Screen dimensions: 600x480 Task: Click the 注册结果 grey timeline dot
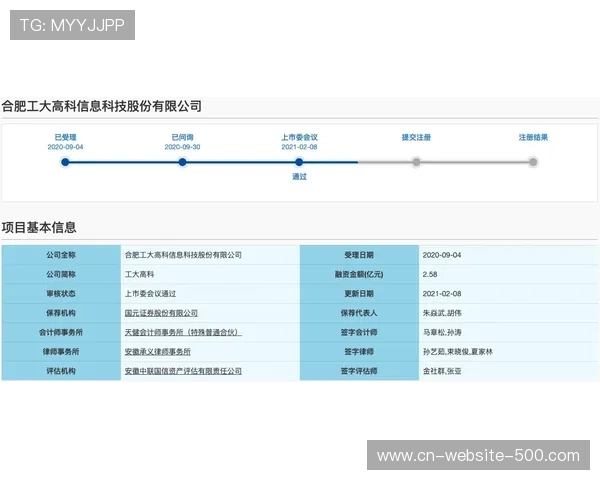coord(533,162)
